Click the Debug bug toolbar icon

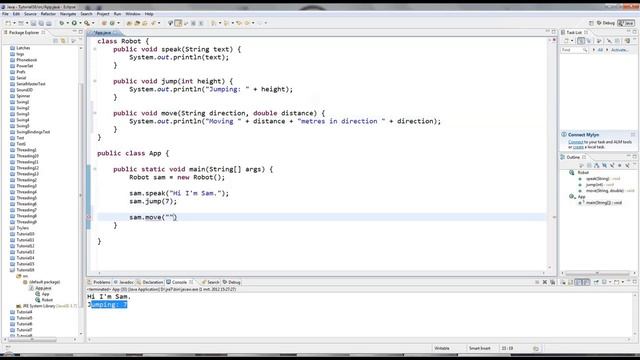(x=62, y=23)
